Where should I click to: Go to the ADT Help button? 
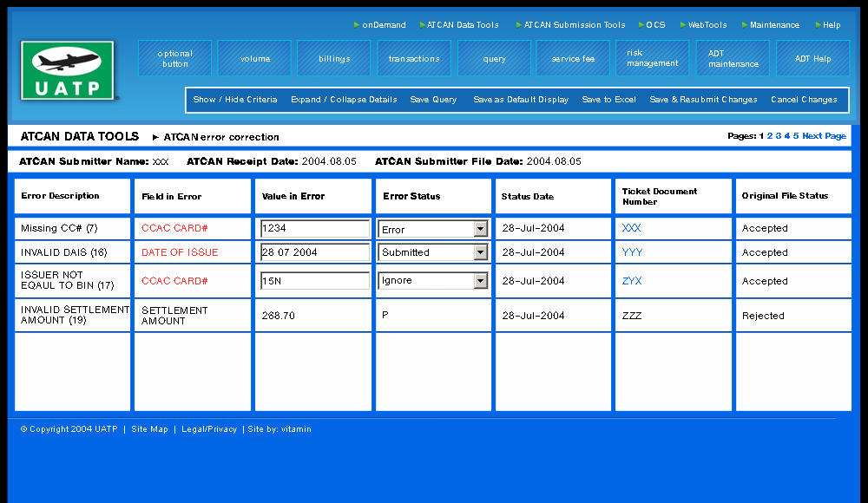(x=812, y=59)
